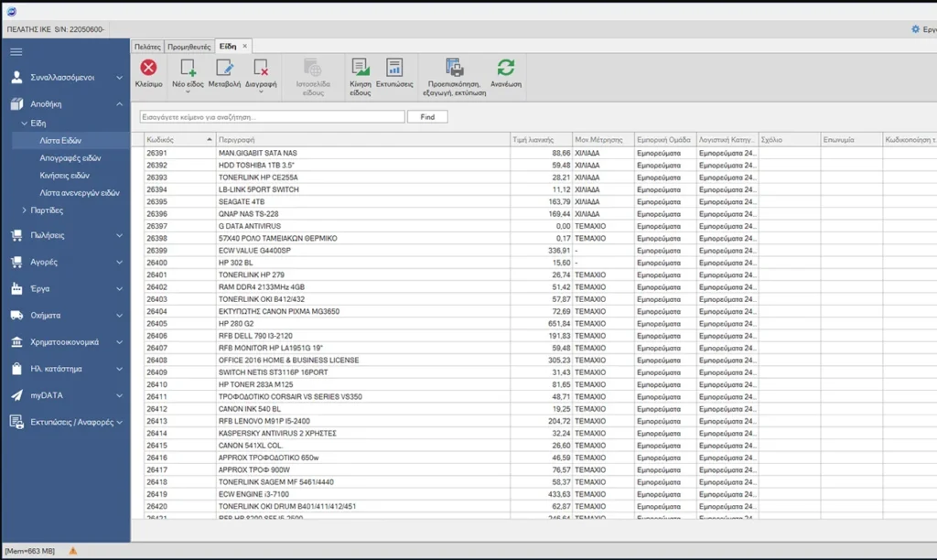This screenshot has width=937, height=560.
Task: Click the Μεταβολή edit icon
Action: 225,68
